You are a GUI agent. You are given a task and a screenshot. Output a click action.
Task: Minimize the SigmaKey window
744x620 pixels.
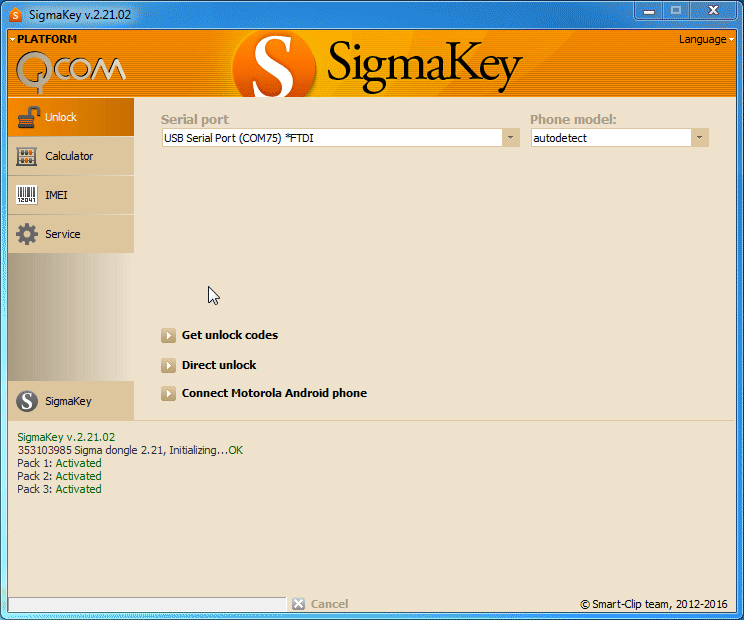[x=649, y=11]
